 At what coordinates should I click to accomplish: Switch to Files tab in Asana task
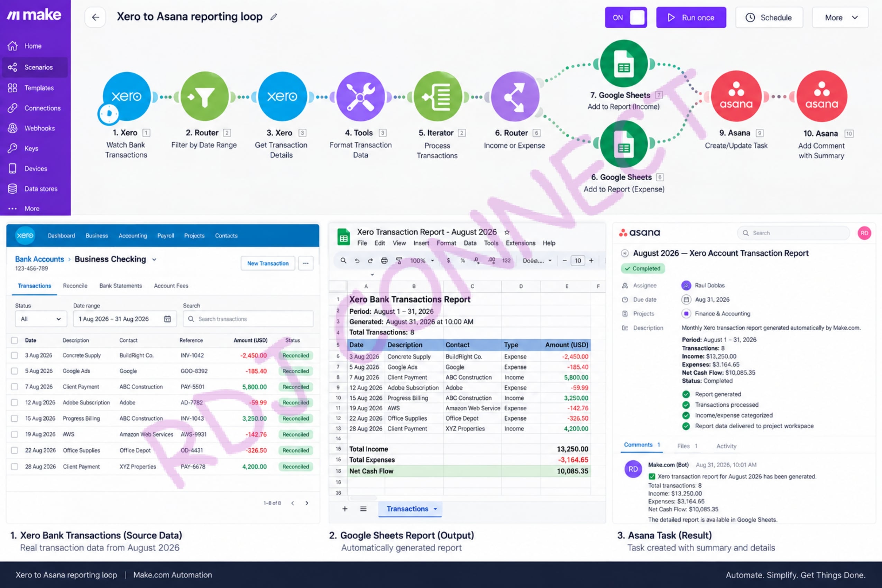pyautogui.click(x=687, y=446)
